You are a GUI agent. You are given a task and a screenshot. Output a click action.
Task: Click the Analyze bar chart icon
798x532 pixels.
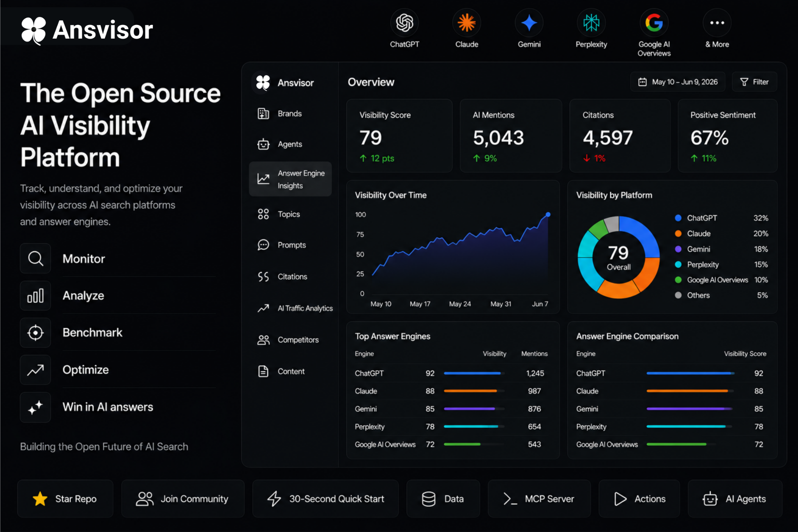coord(35,295)
